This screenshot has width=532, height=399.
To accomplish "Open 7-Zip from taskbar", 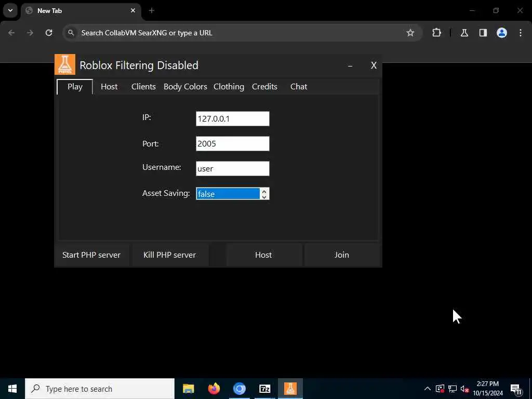I will pyautogui.click(x=264, y=389).
